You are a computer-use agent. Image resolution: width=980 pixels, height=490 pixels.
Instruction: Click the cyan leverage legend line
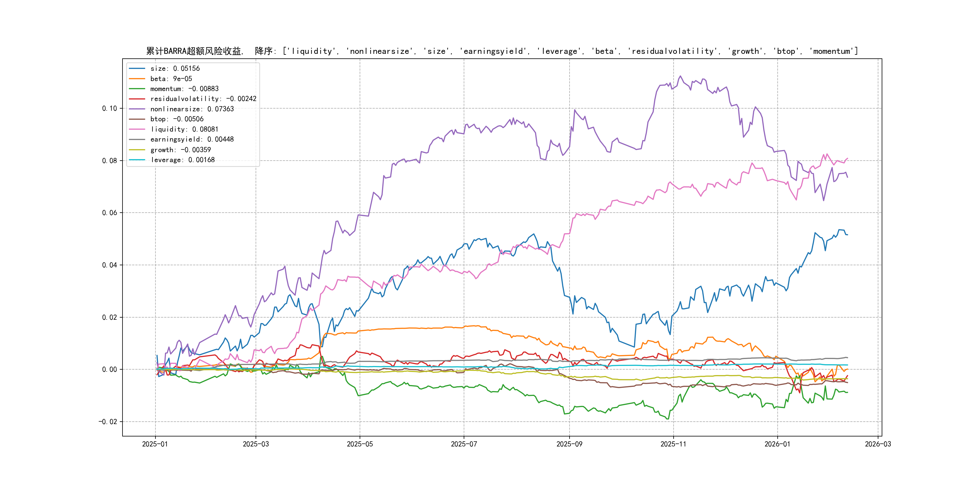pos(137,160)
